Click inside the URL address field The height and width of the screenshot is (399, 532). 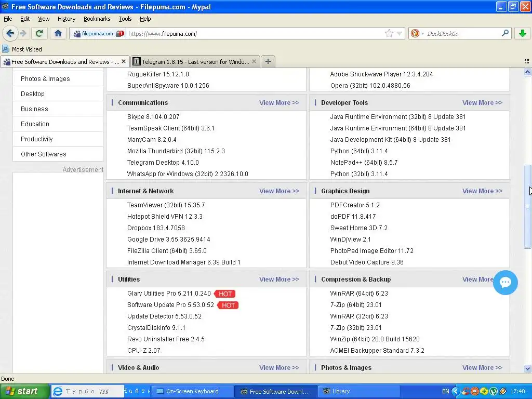pyautogui.click(x=255, y=34)
